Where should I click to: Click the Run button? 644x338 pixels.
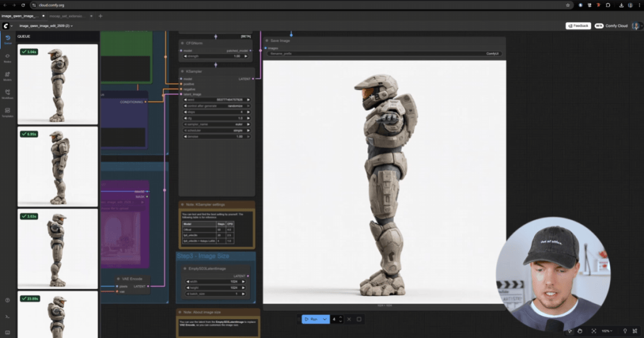point(312,319)
